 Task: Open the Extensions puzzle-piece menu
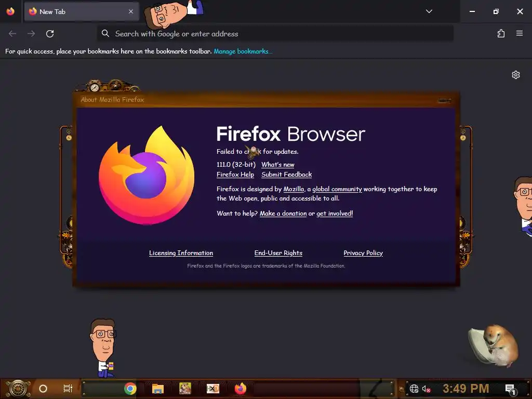(x=501, y=33)
